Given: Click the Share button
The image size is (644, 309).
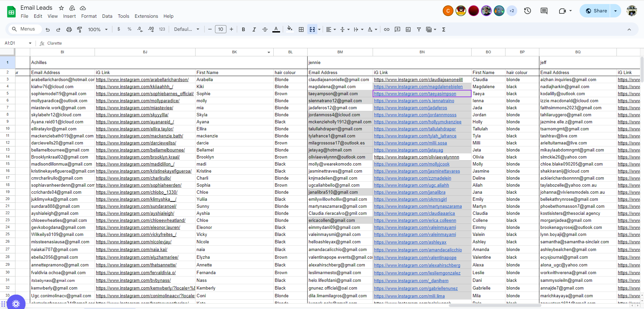Looking at the screenshot, I should (x=596, y=11).
